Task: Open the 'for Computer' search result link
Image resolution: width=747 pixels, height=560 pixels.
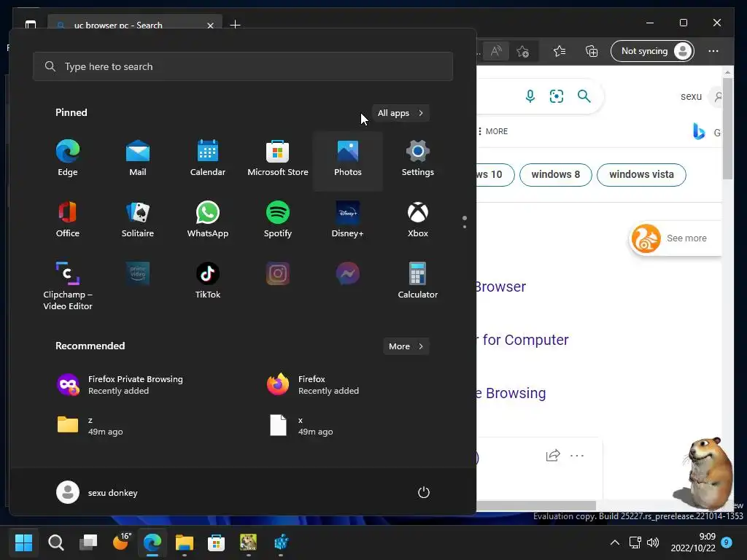Action: [522, 340]
